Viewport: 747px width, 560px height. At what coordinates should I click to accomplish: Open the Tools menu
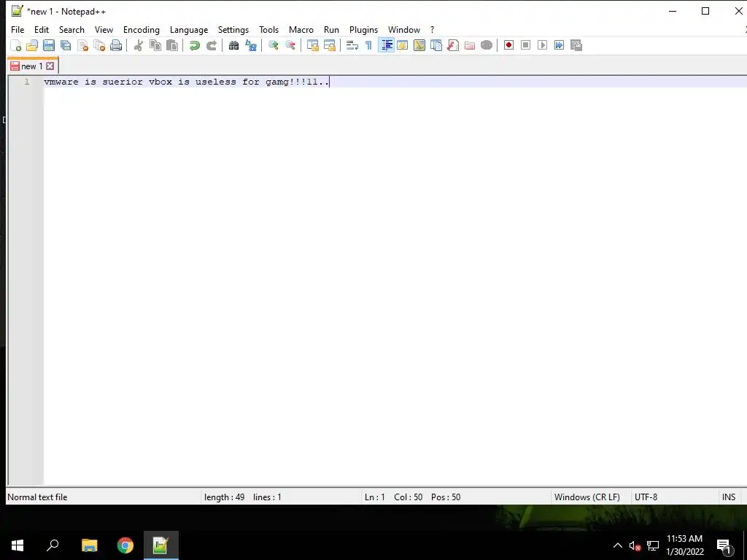[x=268, y=29]
